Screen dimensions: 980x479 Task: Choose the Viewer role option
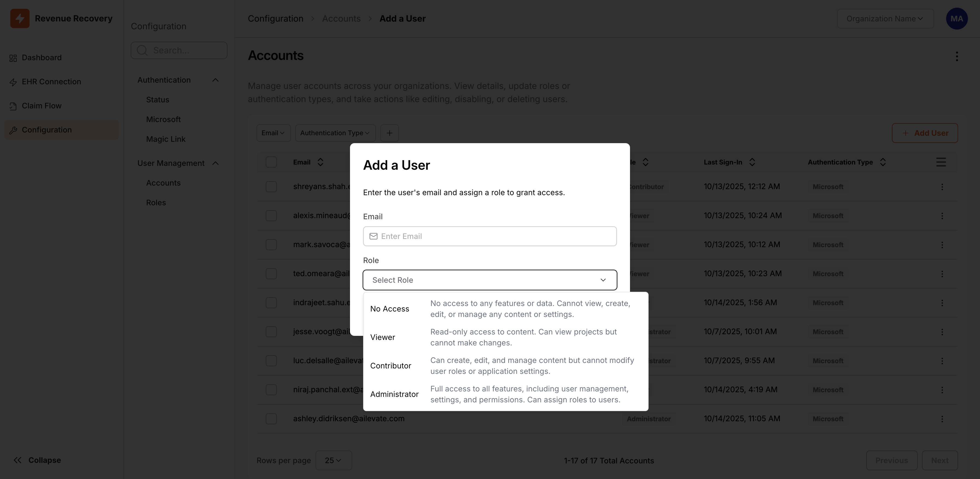tap(383, 337)
